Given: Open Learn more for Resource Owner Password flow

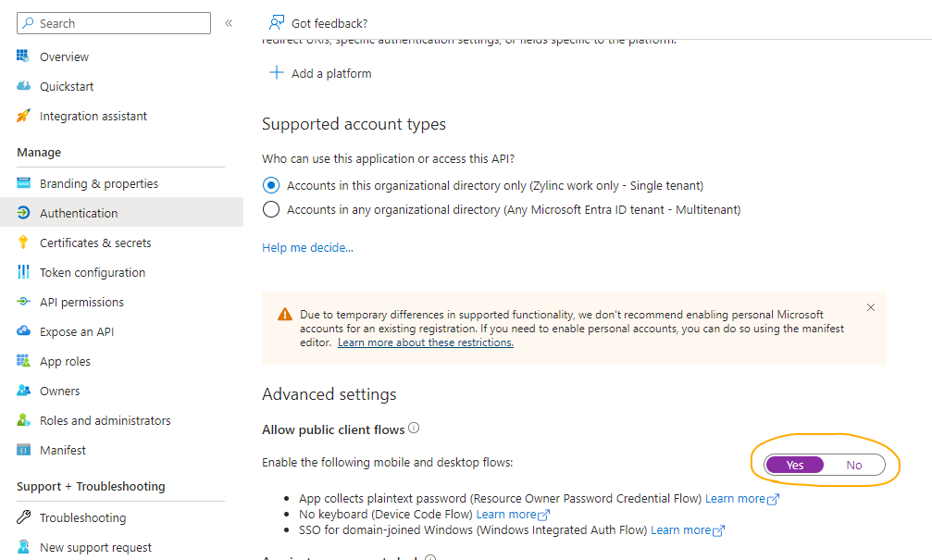Looking at the screenshot, I should click(741, 498).
